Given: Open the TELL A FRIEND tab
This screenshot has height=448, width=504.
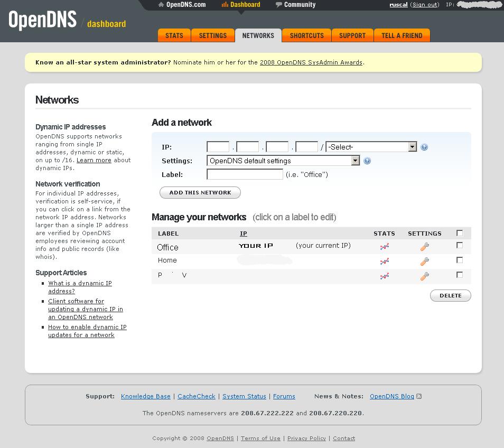Looking at the screenshot, I should pos(402,35).
